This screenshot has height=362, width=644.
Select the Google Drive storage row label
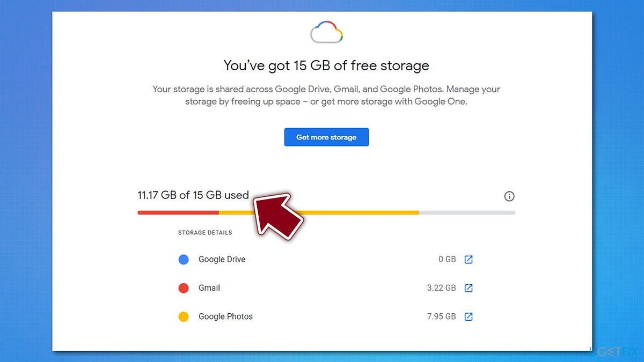222,260
